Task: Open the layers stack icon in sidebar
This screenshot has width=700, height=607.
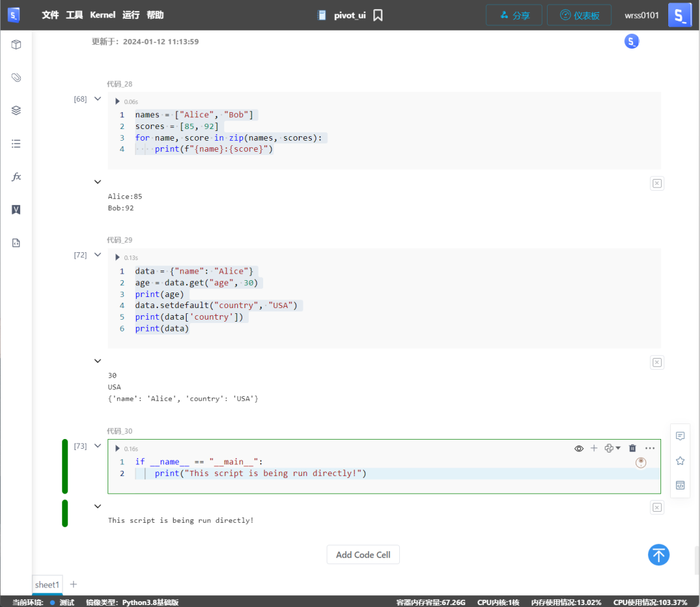Action: coord(16,110)
